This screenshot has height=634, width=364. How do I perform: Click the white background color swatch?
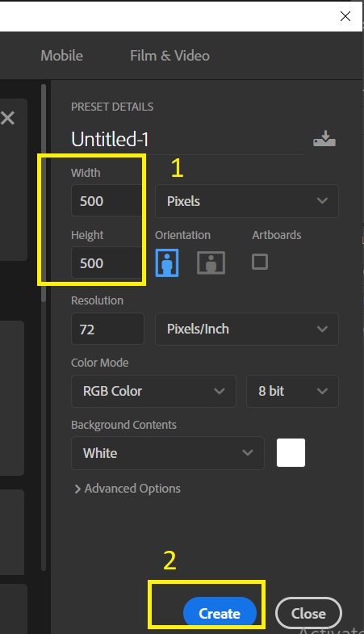click(x=291, y=453)
